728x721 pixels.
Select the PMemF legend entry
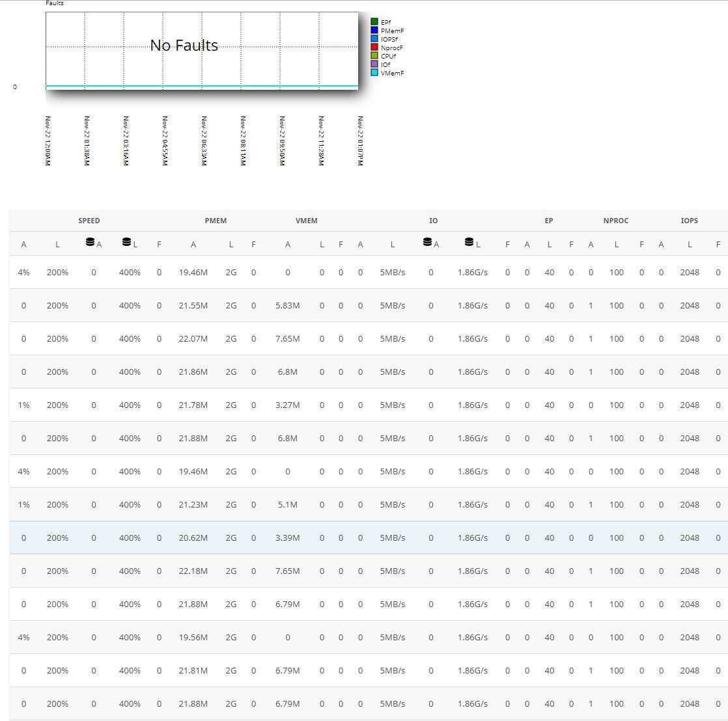tap(392, 31)
